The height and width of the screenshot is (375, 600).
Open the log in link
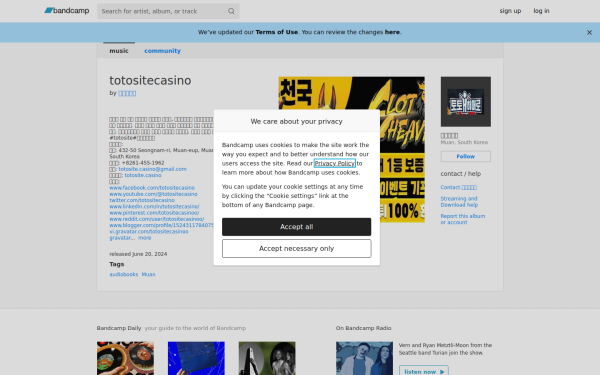click(541, 11)
